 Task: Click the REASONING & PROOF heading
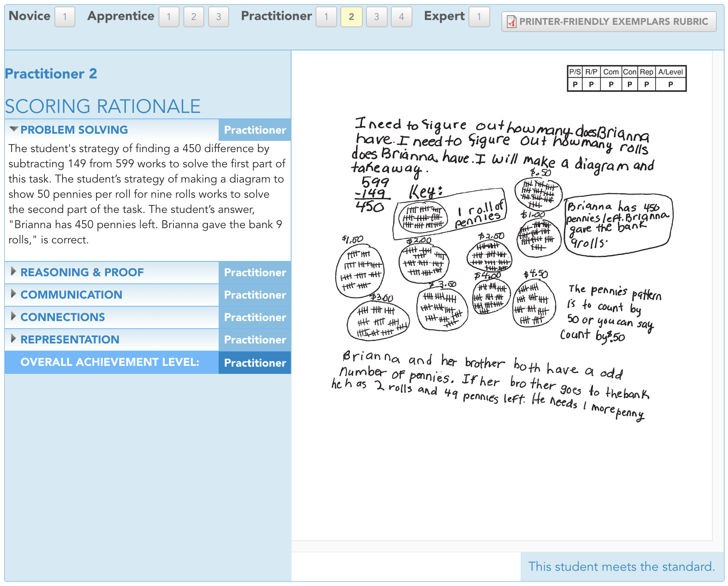(x=82, y=272)
